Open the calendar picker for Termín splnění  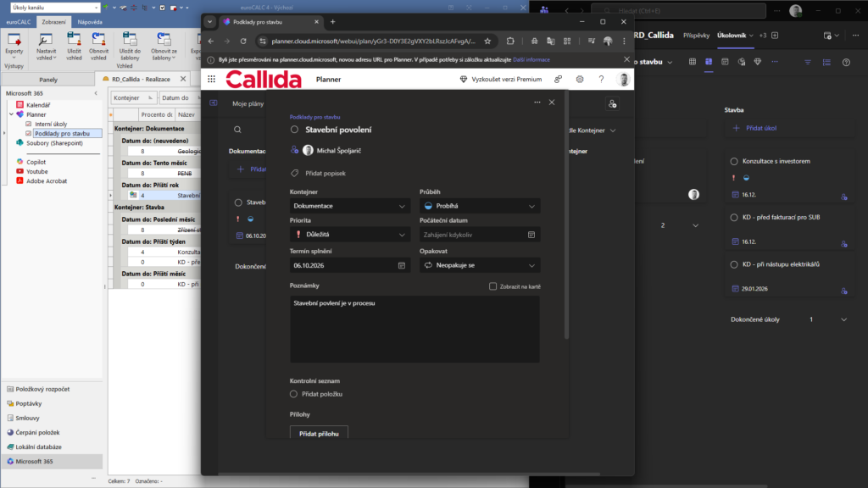tap(402, 265)
